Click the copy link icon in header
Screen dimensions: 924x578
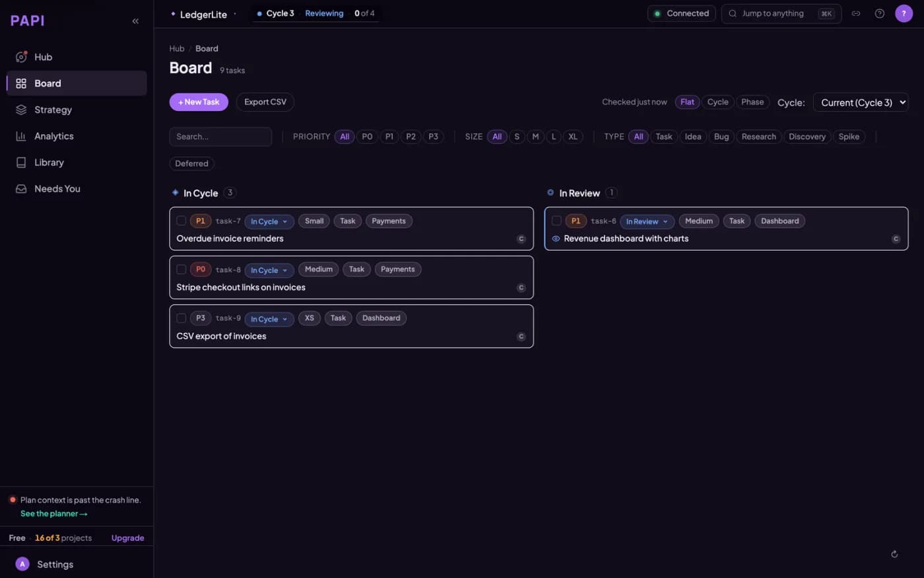pos(856,13)
